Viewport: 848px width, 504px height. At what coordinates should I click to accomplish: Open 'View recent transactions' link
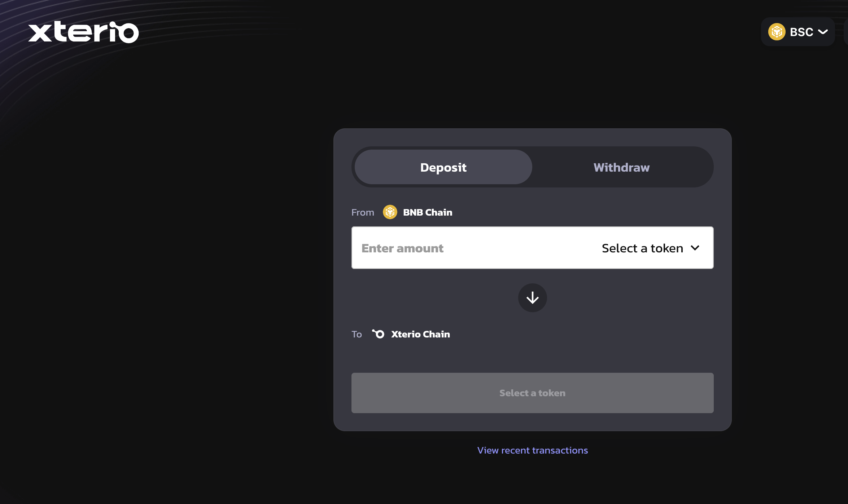(x=532, y=450)
